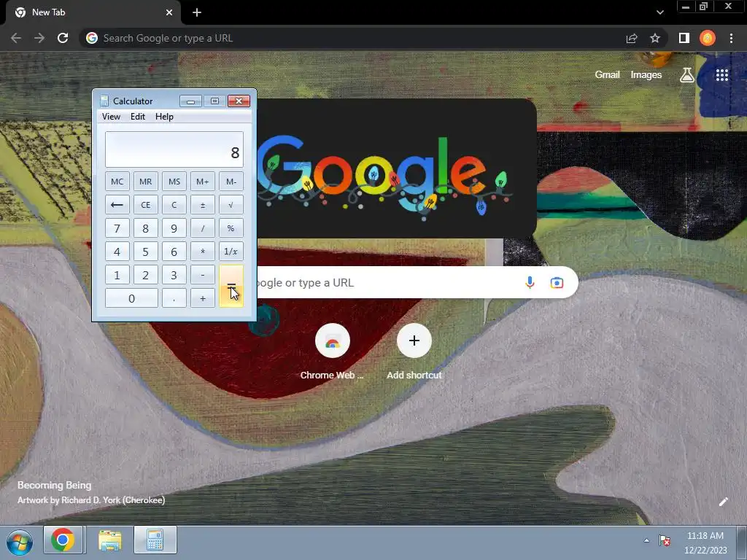This screenshot has height=560, width=747.
Task: Open Gmail link
Action: [x=607, y=75]
